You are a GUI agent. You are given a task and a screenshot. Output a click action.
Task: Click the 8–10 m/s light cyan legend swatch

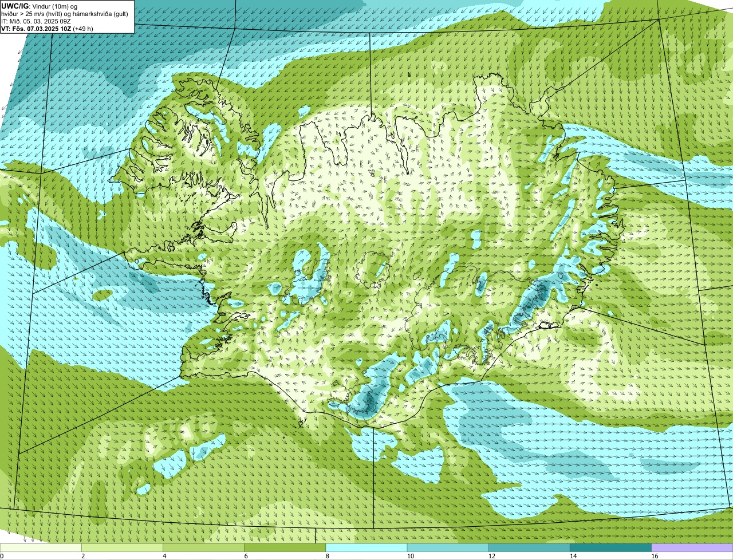point(366,547)
